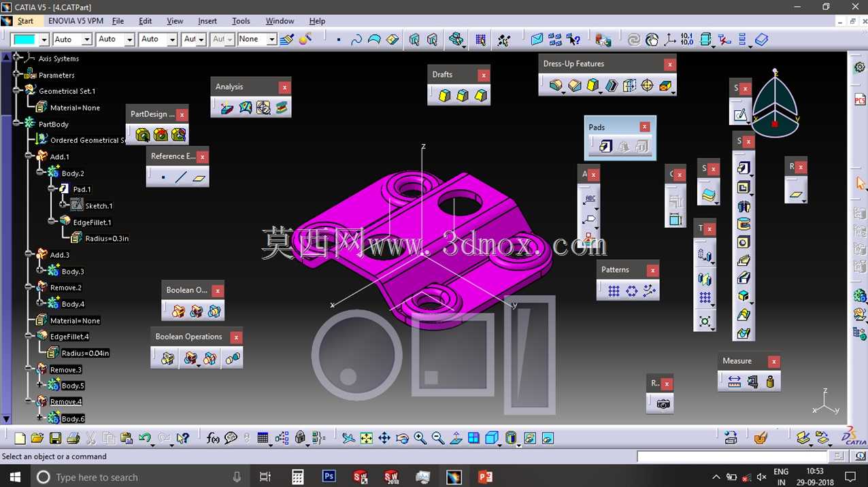868x487 pixels.
Task: Open the PowerPoint app in the taskbar
Action: 485,477
